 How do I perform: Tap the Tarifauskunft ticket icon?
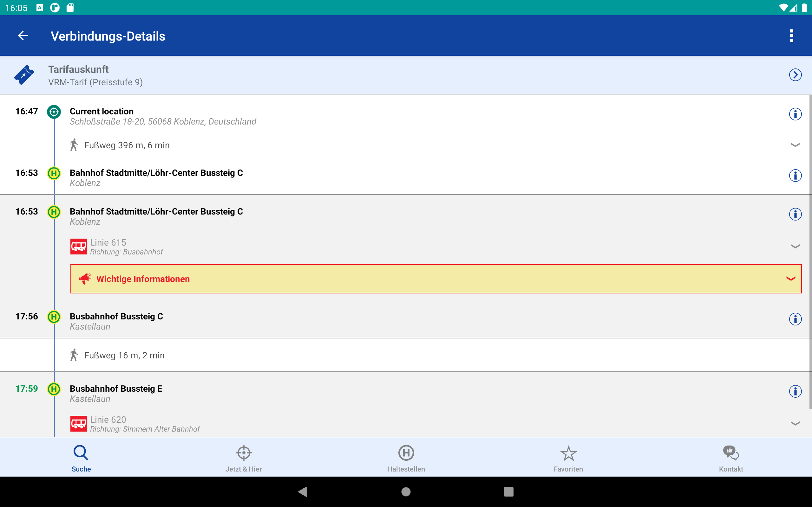[24, 75]
